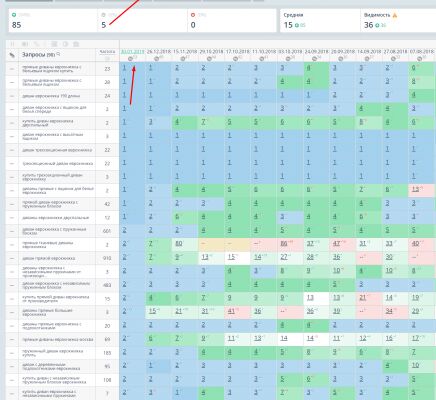The image size is (436, 400).
Task: Open position 2 in 30.01.2019 for frequency 910 row
Action: pyautogui.click(x=124, y=257)
